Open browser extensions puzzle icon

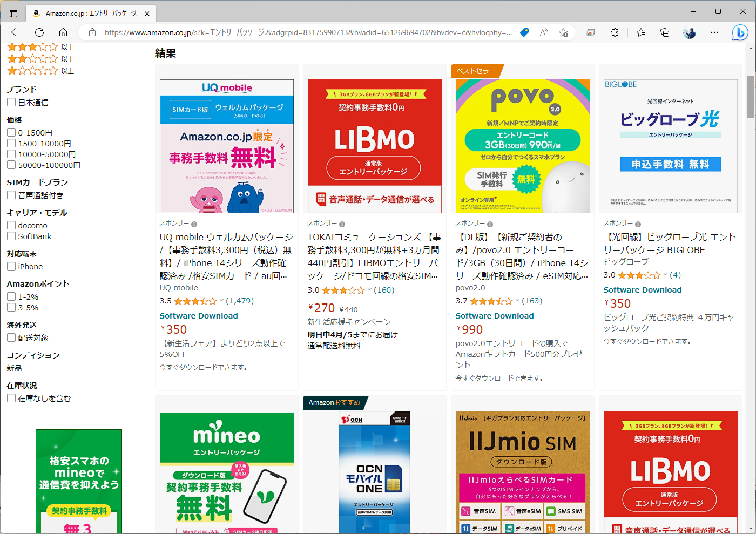point(615,32)
